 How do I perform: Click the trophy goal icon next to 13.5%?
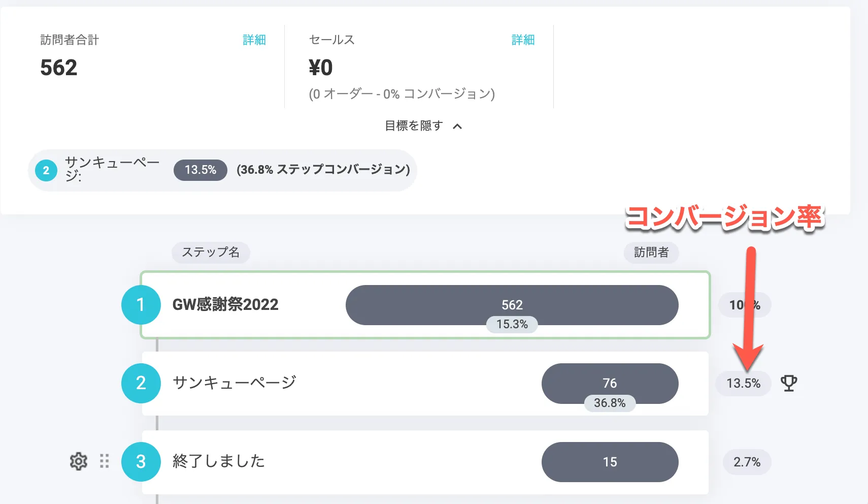coord(788,383)
